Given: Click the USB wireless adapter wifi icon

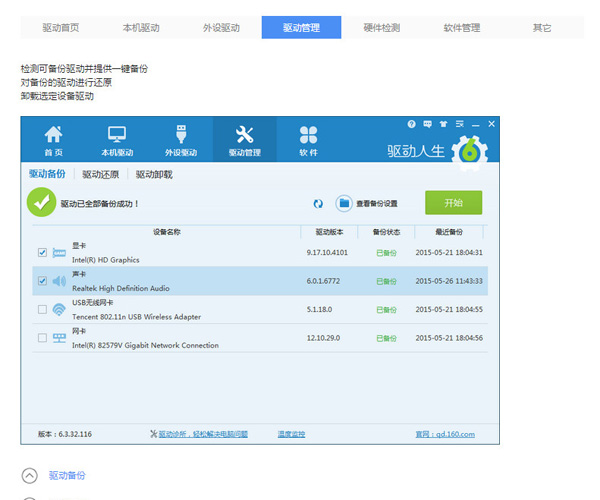Looking at the screenshot, I should 59,309.
